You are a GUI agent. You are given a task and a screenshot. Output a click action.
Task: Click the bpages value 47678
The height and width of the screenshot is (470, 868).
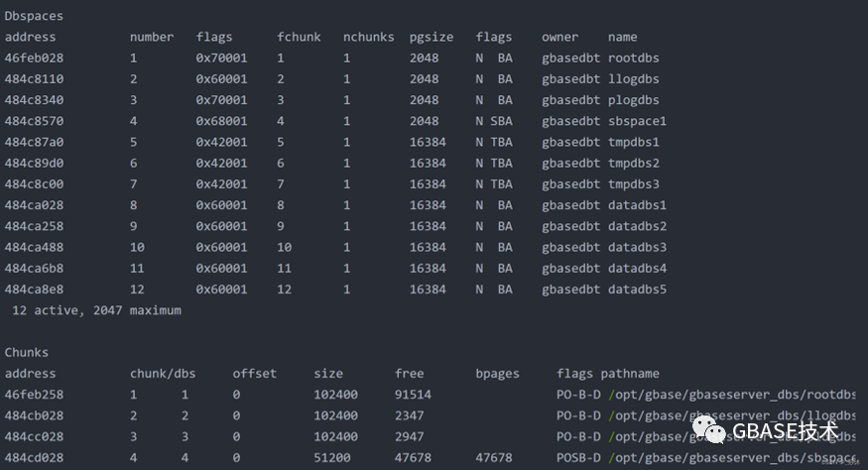[x=494, y=458]
